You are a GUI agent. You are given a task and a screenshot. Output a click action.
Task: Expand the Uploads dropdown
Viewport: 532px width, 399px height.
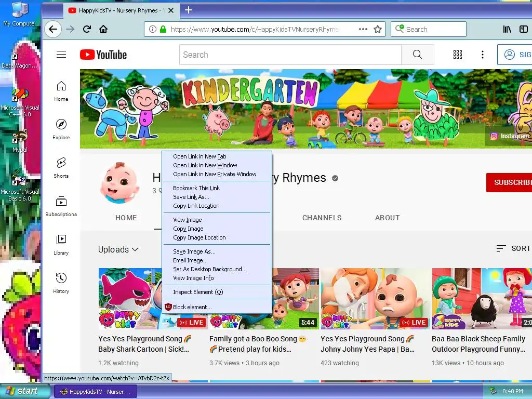click(118, 249)
